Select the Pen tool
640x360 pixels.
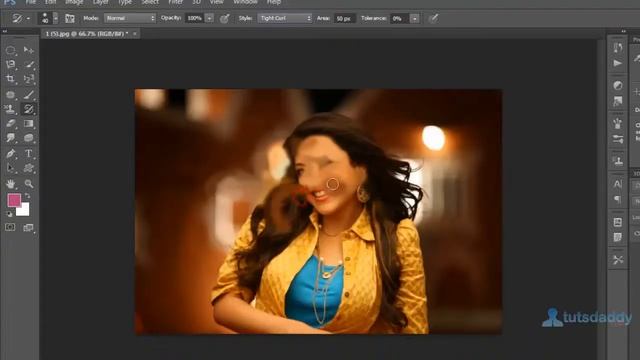pyautogui.click(x=11, y=153)
